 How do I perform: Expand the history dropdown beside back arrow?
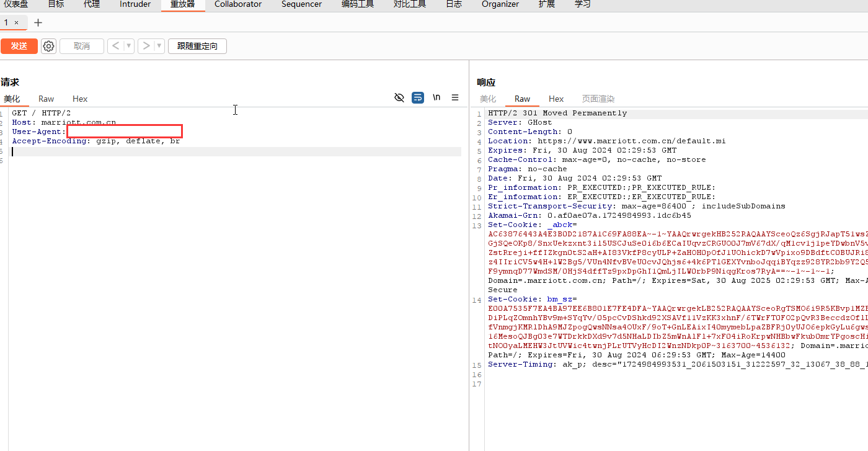point(129,46)
